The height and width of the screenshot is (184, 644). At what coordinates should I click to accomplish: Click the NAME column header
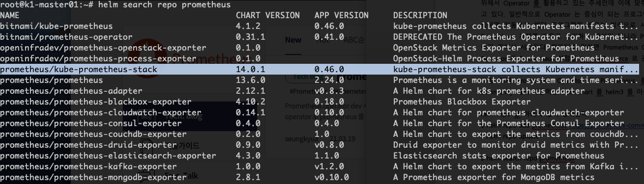[x=10, y=15]
